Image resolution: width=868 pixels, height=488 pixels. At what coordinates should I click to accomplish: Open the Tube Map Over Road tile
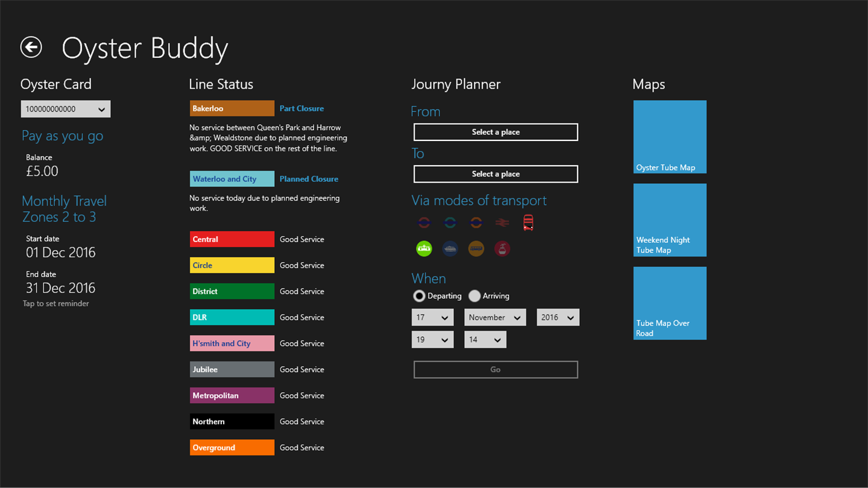(670, 303)
